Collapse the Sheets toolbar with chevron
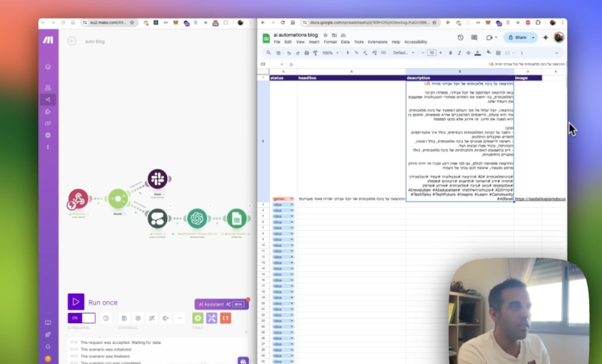This screenshot has height=364, width=602. point(556,53)
